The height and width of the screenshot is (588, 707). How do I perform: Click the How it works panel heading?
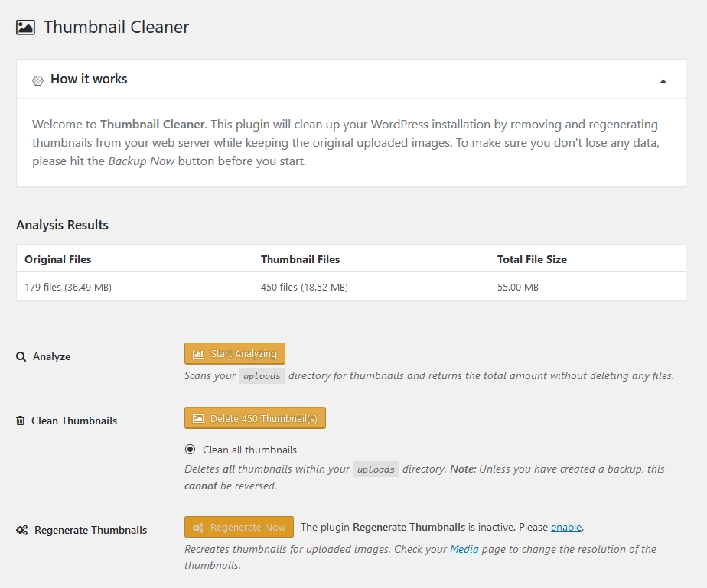(x=89, y=79)
